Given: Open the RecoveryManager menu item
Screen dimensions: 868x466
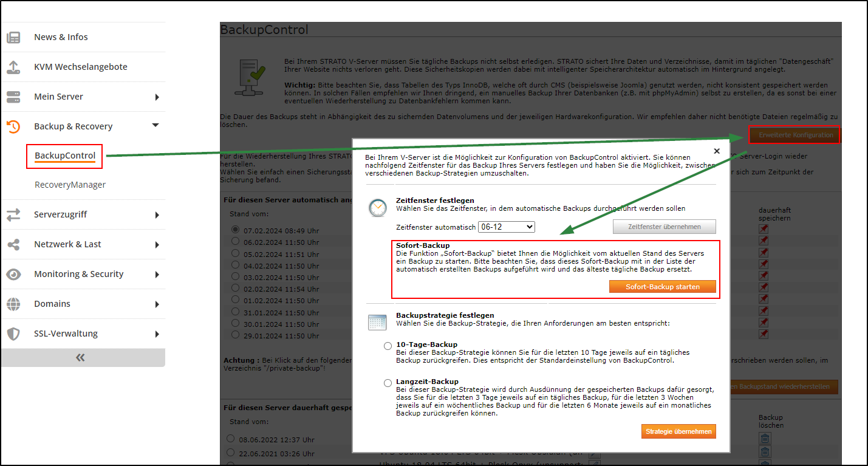Looking at the screenshot, I should (70, 185).
